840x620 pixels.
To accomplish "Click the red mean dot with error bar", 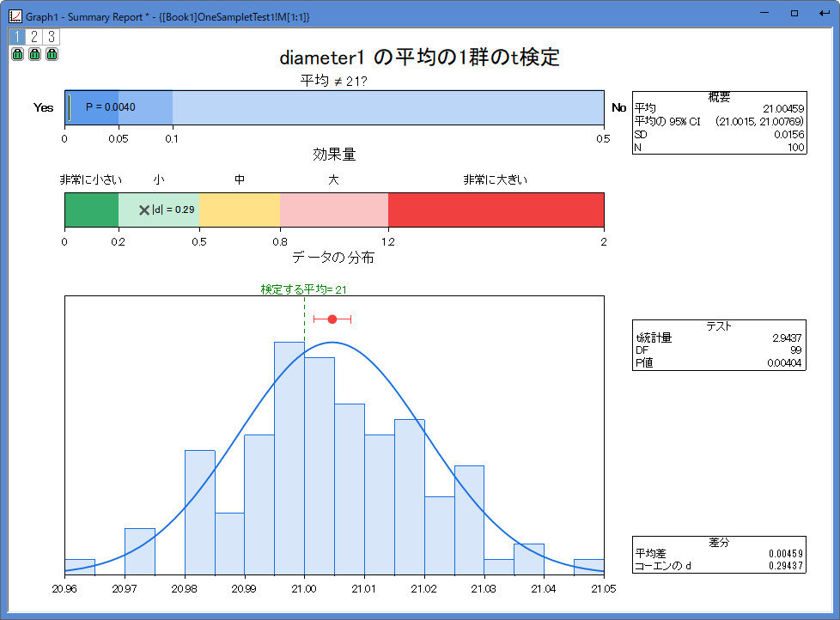I will (x=332, y=319).
